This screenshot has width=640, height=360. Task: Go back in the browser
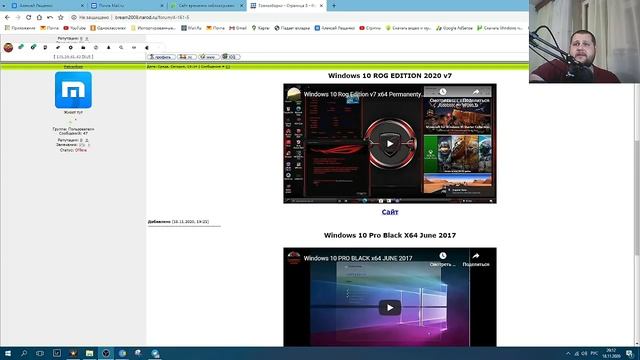coord(7,18)
